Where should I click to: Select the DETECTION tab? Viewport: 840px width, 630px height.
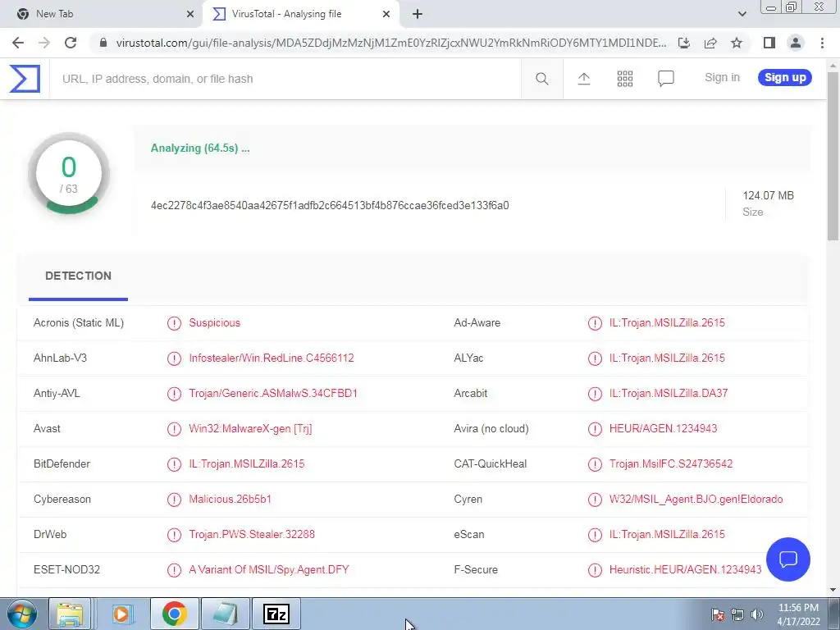[x=78, y=276]
